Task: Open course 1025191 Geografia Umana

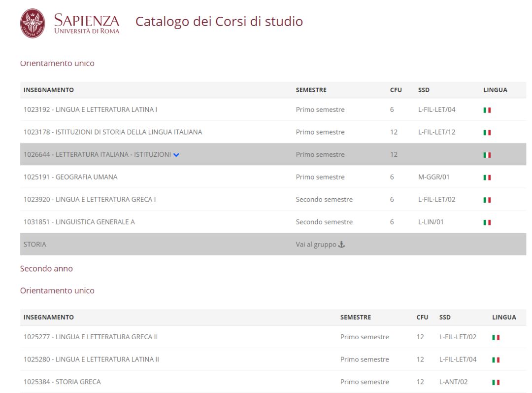Action: click(70, 177)
